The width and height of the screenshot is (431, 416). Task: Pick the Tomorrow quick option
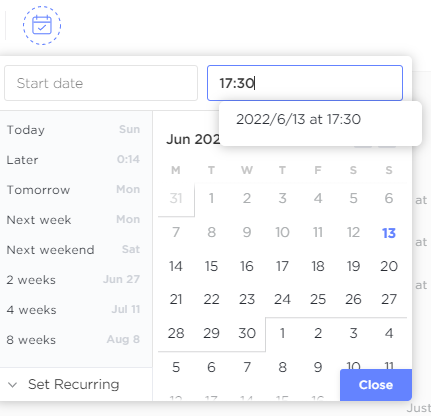point(73,190)
